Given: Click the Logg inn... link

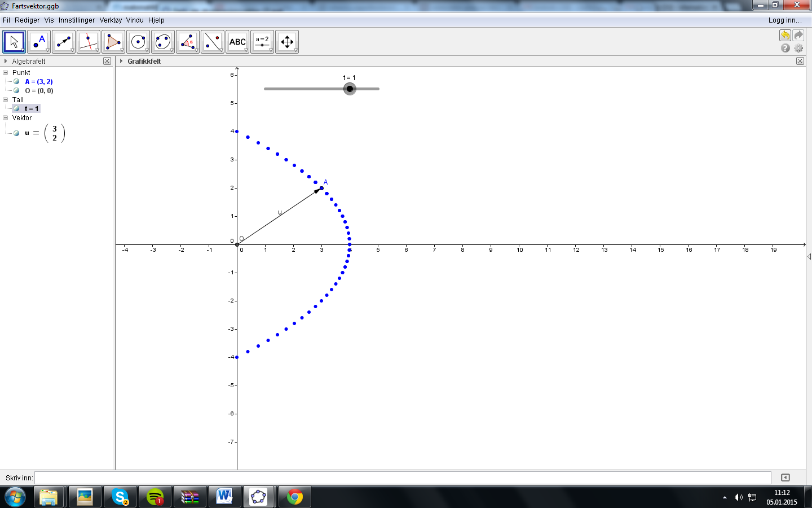Looking at the screenshot, I should (x=785, y=20).
